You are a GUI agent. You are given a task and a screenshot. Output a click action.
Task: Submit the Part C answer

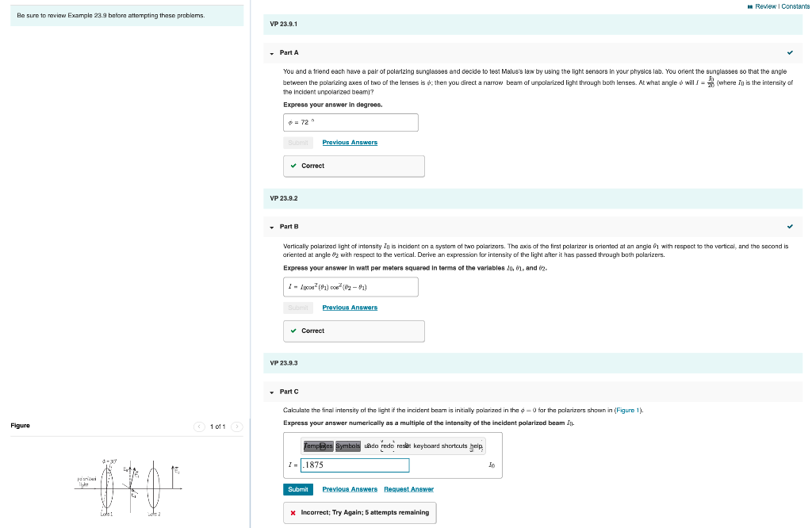297,489
